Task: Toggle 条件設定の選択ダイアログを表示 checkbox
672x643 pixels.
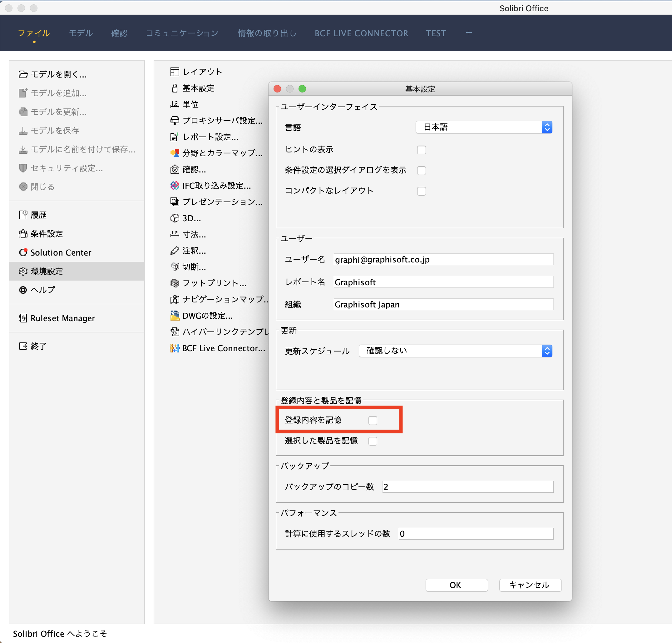Action: point(421,170)
